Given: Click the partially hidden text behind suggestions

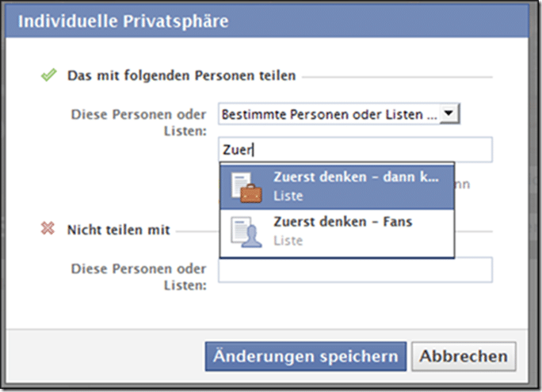Looking at the screenshot, I should point(463,185).
